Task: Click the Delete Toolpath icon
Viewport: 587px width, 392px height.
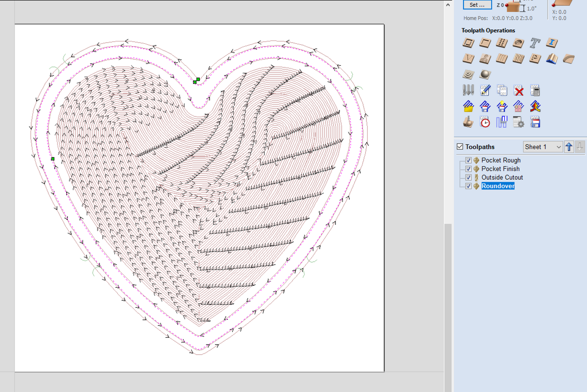Action: 518,90
